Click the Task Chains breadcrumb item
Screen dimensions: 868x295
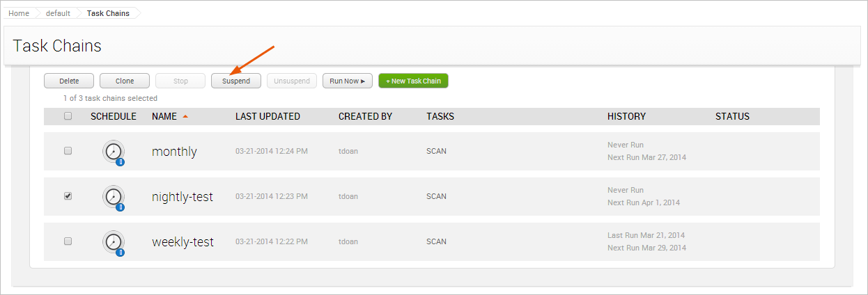click(x=108, y=13)
